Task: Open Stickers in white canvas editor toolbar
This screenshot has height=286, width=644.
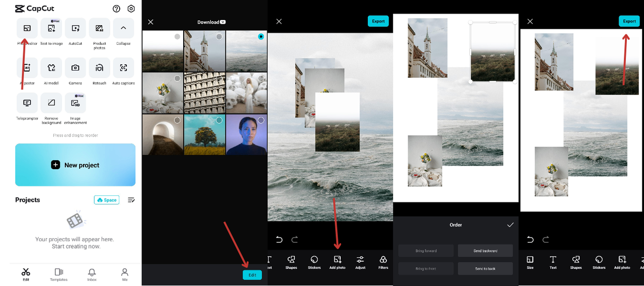Action: (x=599, y=262)
